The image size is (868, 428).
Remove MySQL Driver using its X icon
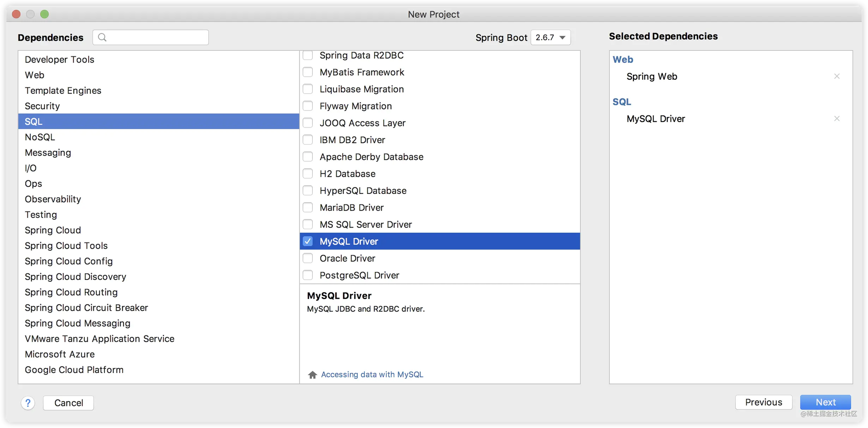point(837,119)
